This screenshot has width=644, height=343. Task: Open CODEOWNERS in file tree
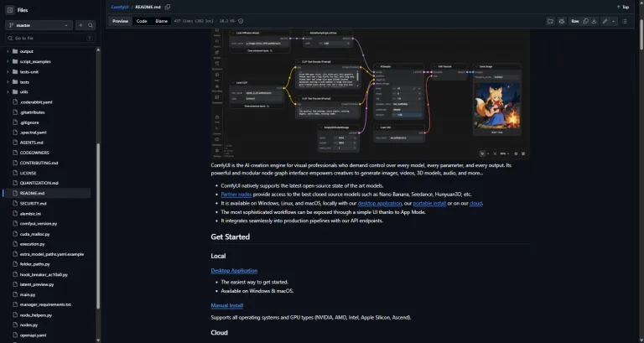(34, 153)
